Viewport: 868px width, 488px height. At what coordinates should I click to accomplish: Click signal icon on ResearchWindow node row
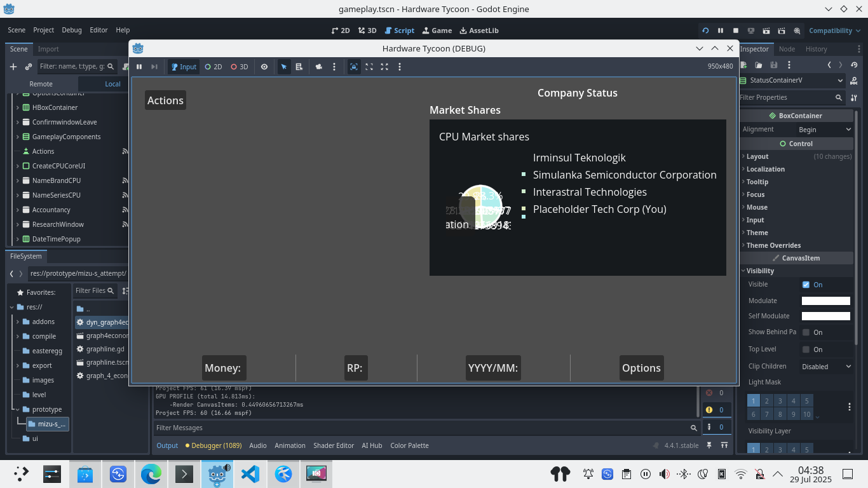coord(125,224)
